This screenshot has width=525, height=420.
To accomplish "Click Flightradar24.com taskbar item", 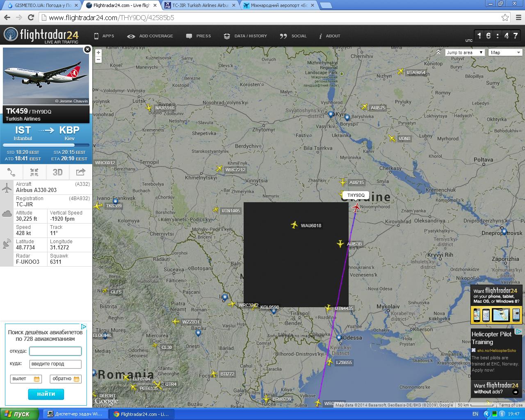I will [142, 414].
